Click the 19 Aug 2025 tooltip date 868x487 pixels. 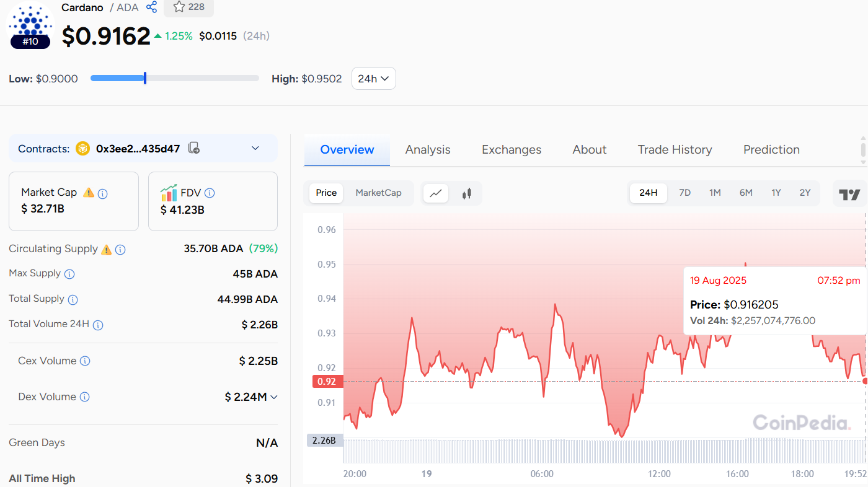718,281
